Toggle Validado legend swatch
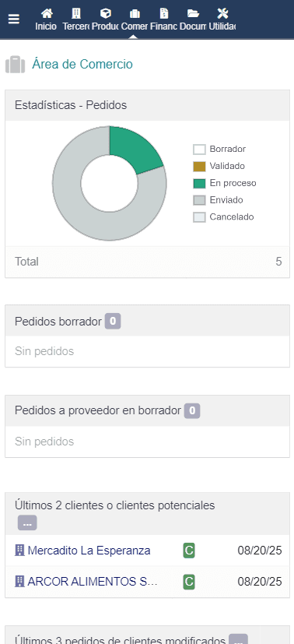Image resolution: width=294 pixels, height=644 pixels. coord(199,167)
